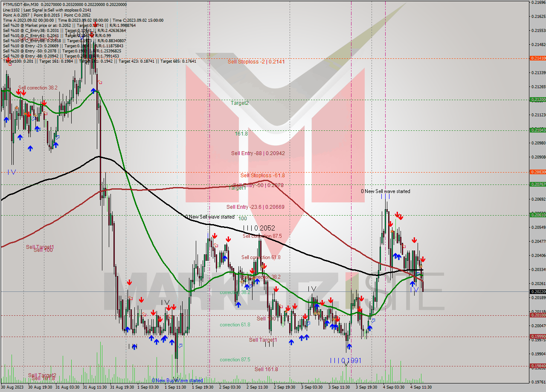Click the 'Sell Entry -88 | 0.20942' label
This screenshot has width=546, height=392.
(x=258, y=153)
